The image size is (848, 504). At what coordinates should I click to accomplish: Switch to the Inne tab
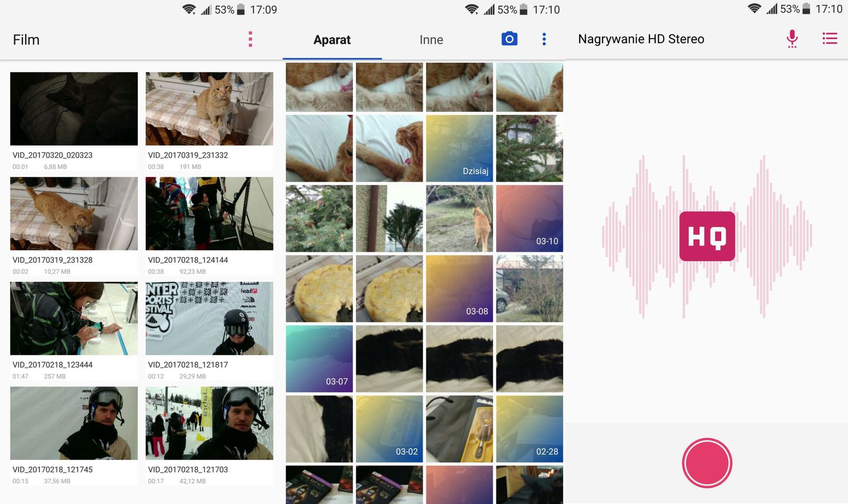[x=431, y=40]
